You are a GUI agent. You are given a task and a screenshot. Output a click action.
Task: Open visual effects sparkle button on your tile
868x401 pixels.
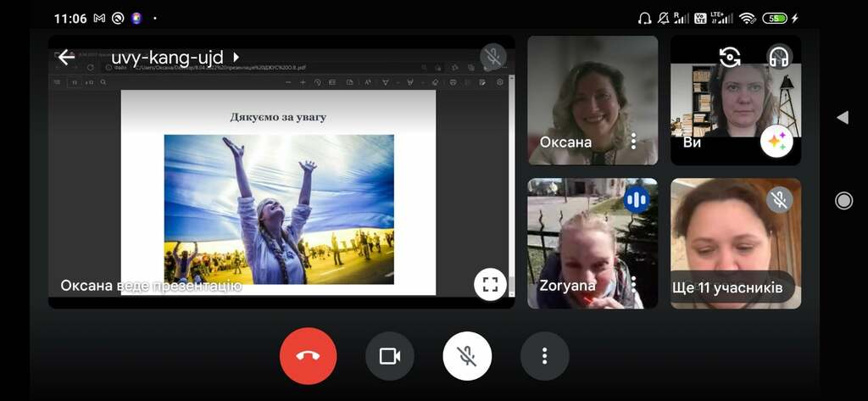776,142
